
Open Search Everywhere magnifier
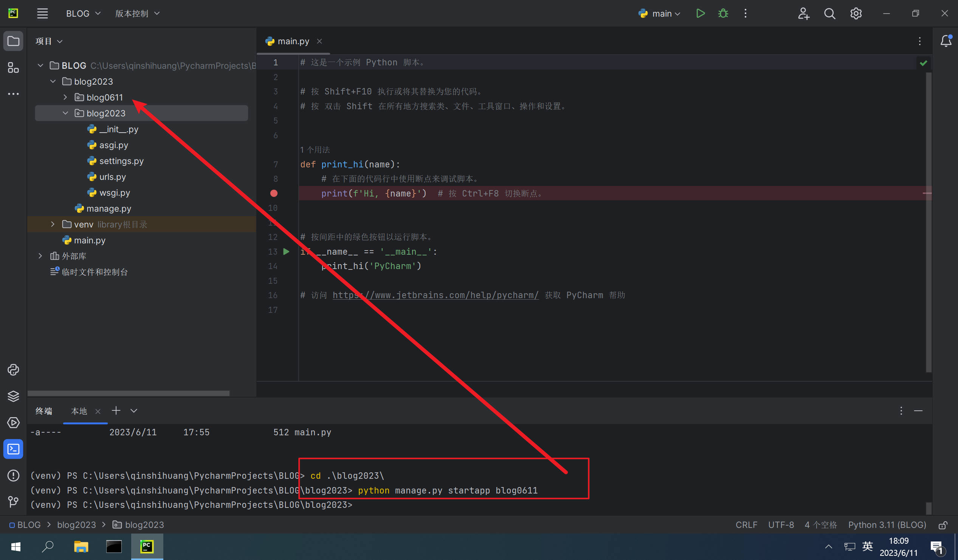[829, 13]
